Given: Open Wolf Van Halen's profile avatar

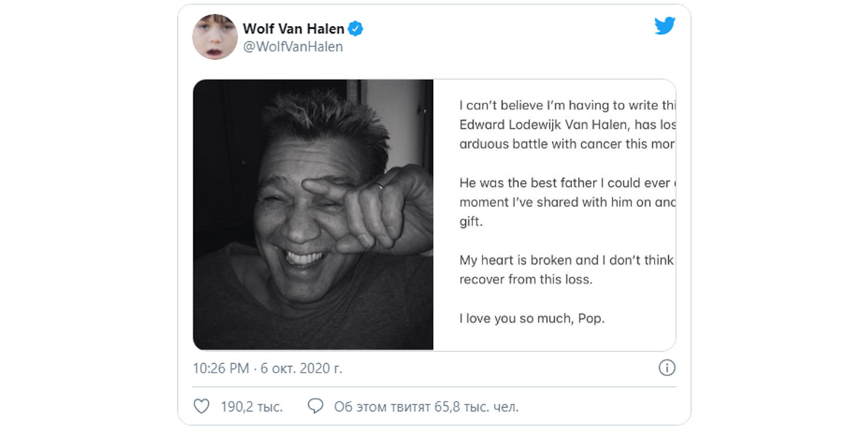Looking at the screenshot, I should 215,37.
